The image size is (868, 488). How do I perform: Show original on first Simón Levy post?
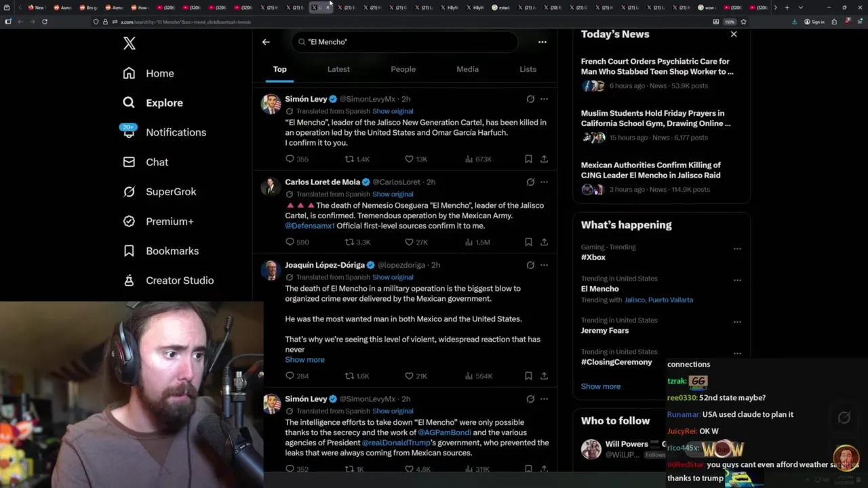click(x=393, y=111)
